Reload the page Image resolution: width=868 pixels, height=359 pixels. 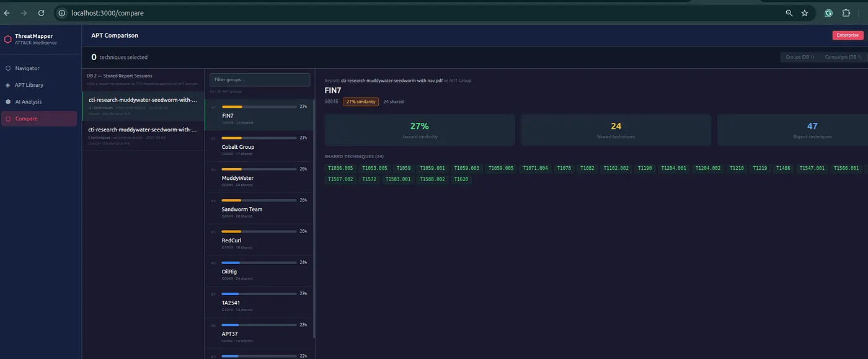pos(41,12)
